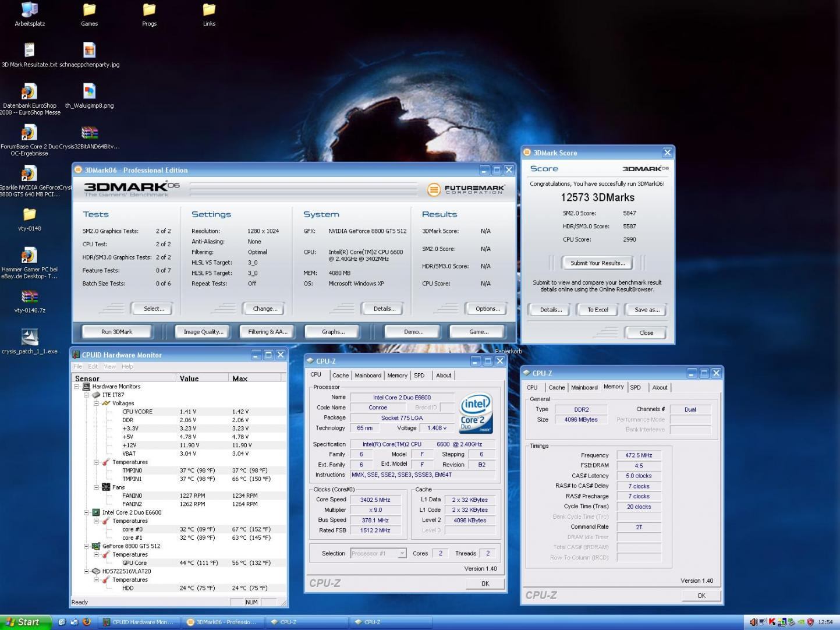Switch to CPUID Hardware Monitor taskbar button
840x630 pixels.
click(139, 622)
